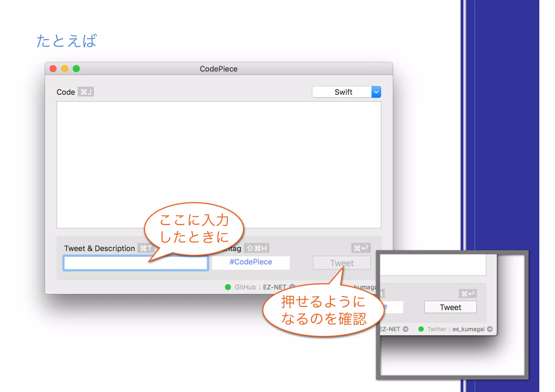Click the arrow icon beside EZ-NET in inset
Screen dimensions: 555x392
coord(405,329)
